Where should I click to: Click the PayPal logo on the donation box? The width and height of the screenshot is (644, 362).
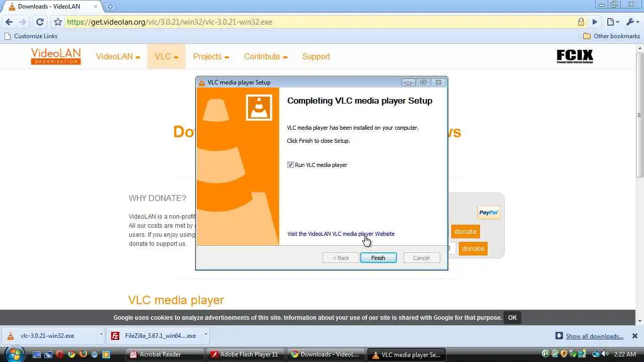(489, 212)
